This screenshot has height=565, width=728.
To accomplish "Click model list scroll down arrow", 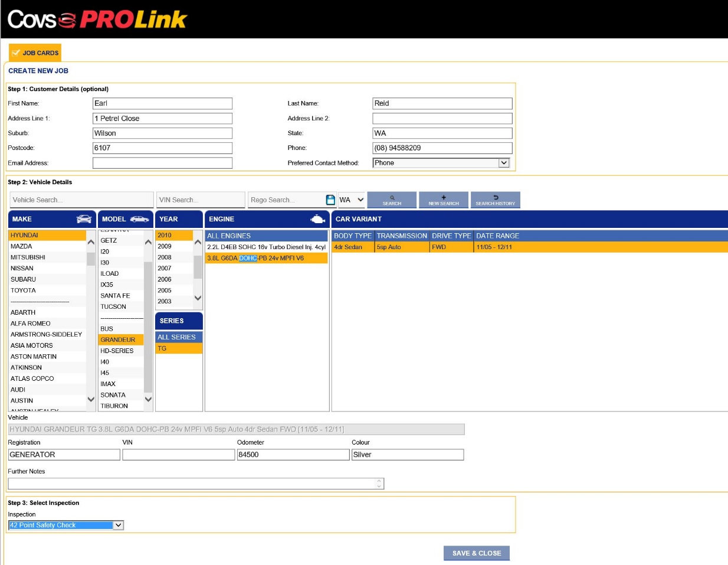I will coord(148,399).
